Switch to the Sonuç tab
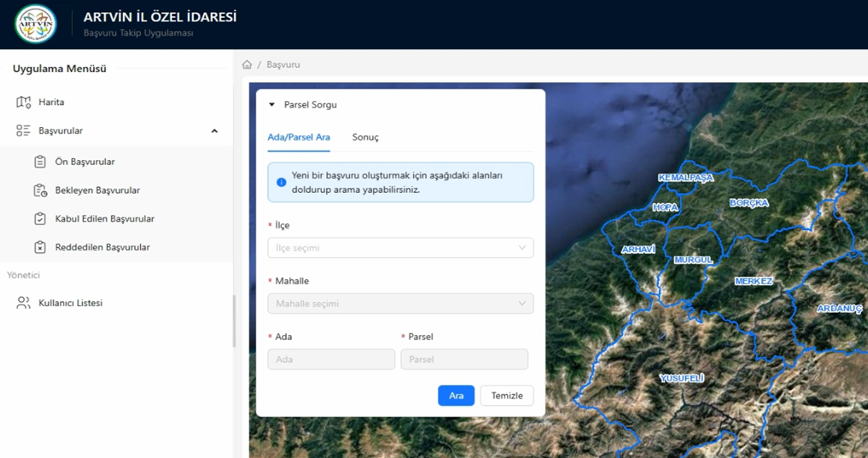 point(365,137)
